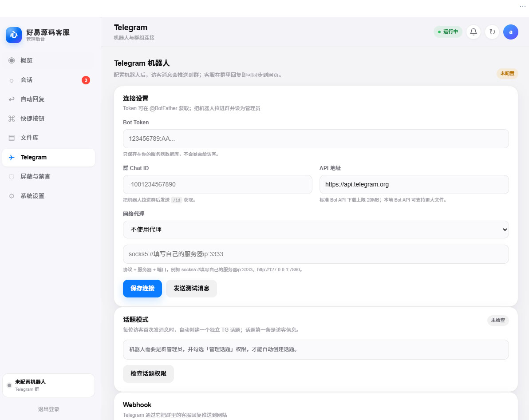Click the 未配置机器人 status card

coord(48,385)
